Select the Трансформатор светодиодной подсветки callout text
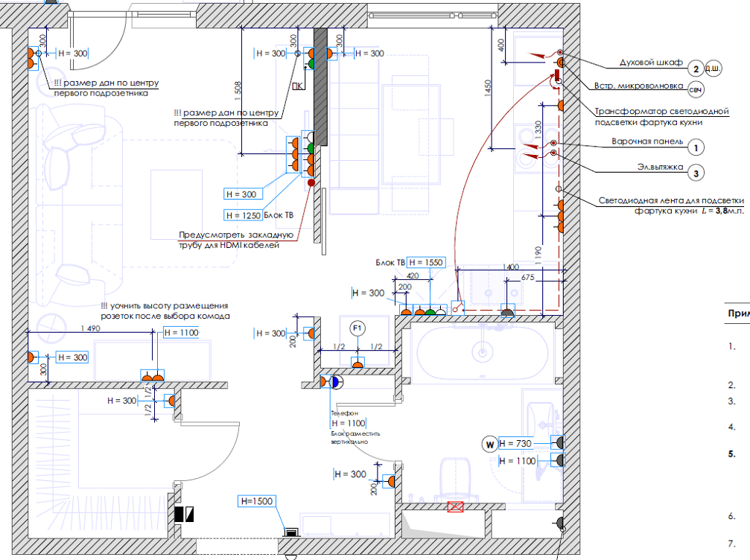 tap(661, 115)
